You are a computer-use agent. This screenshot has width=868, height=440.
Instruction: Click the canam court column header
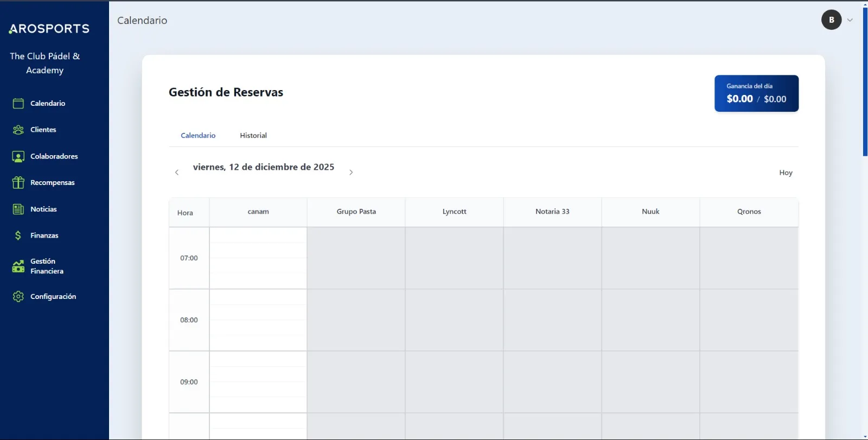coord(258,212)
